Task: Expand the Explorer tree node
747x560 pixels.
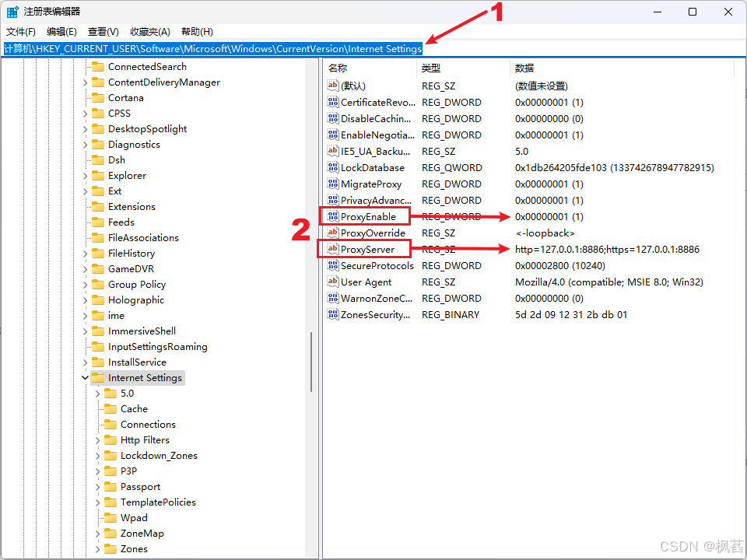Action: (83, 175)
